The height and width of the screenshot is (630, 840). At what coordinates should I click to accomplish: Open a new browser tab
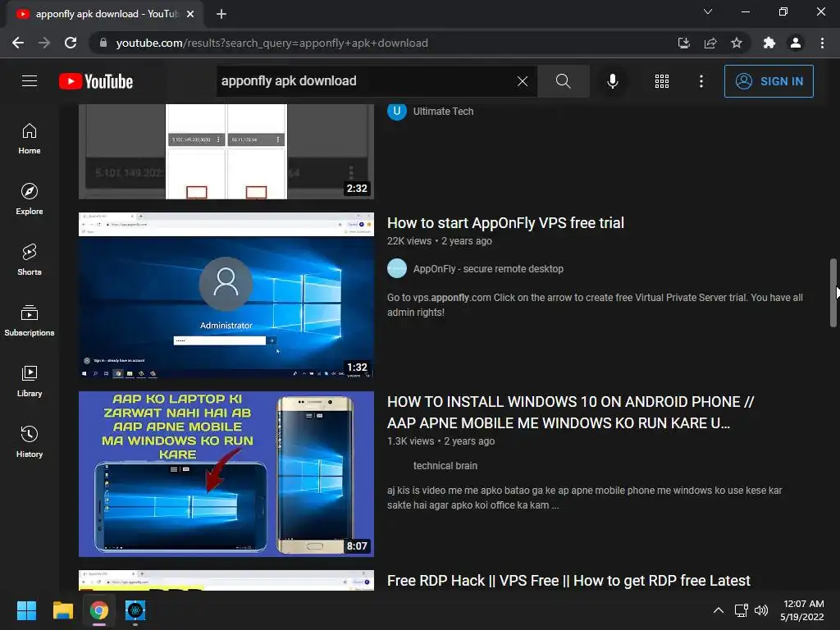[221, 14]
